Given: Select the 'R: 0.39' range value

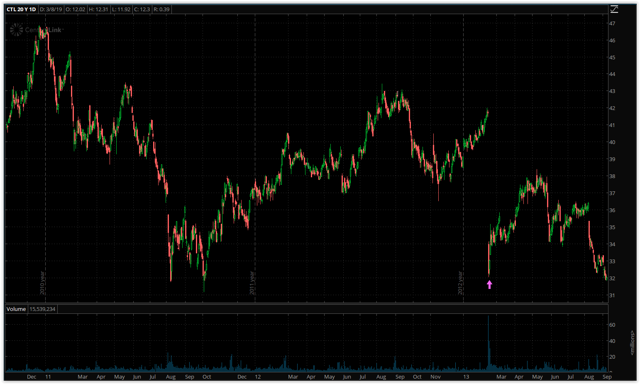Looking at the screenshot, I should 162,9.
